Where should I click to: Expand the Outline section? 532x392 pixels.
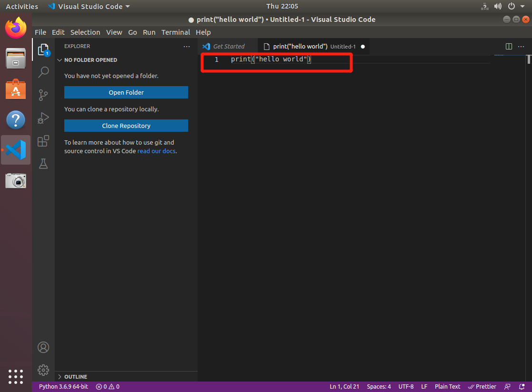(126, 377)
